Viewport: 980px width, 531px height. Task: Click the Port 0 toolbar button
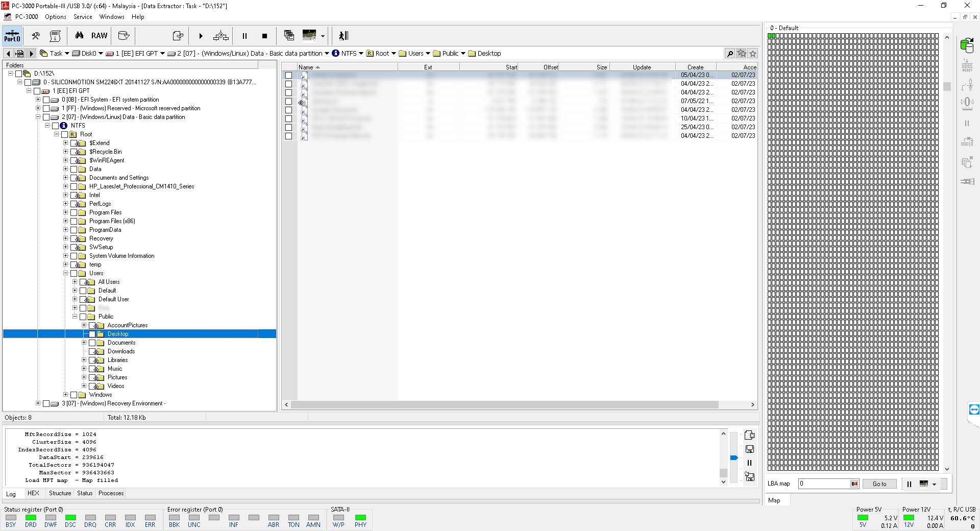pos(12,36)
